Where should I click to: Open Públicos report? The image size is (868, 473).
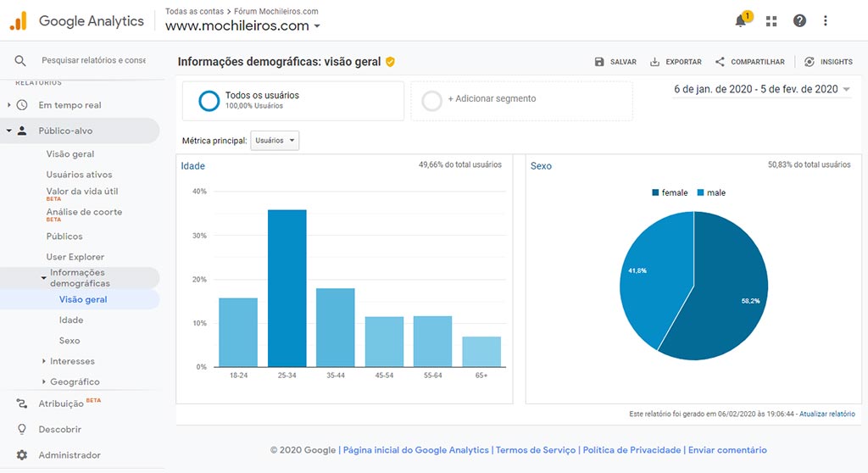tap(64, 236)
